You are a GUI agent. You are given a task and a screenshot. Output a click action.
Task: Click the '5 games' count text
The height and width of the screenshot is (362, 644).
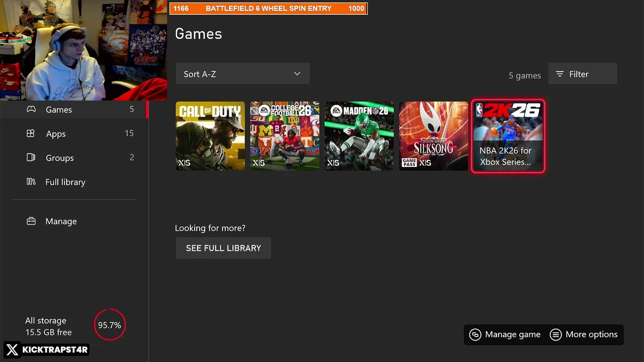[525, 75]
